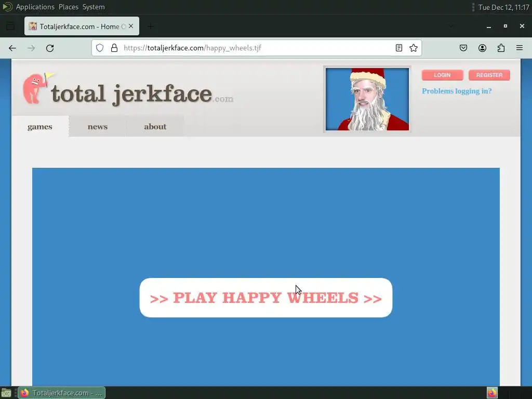
Task: Bookmark this page with the star icon
Action: tap(413, 48)
